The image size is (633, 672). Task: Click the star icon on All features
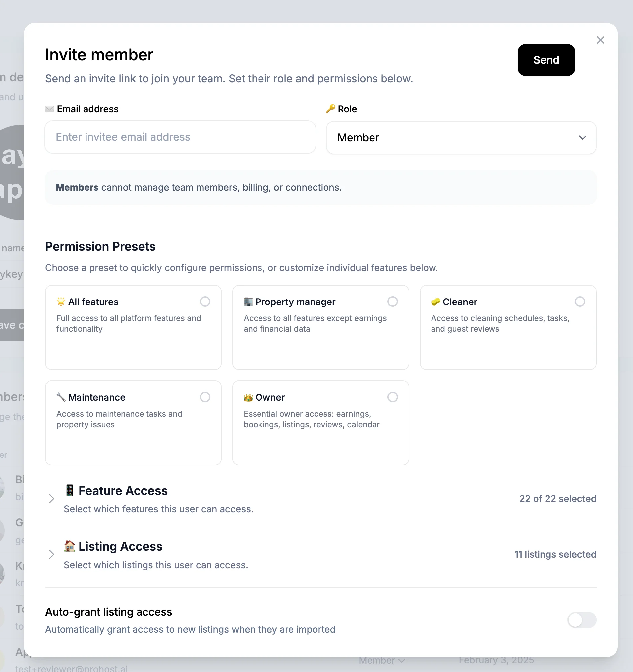pyautogui.click(x=61, y=302)
